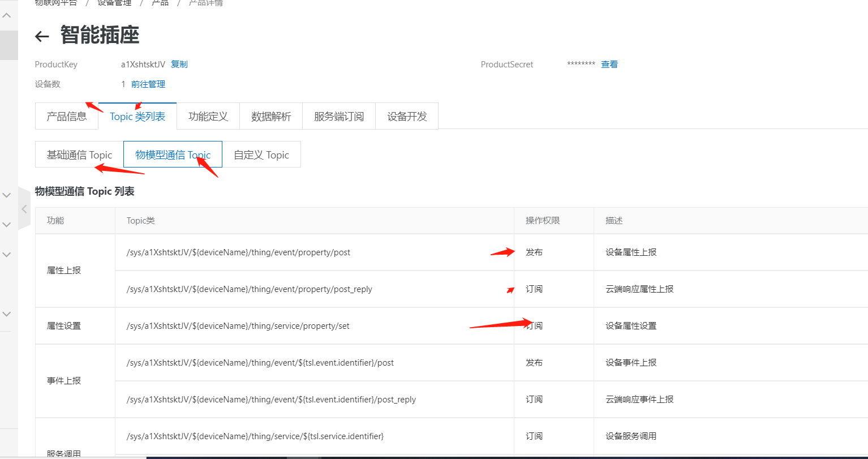This screenshot has width=868, height=459.
Task: Select the topic ending in ${tsl.event.identifier}/post
Action: (x=260, y=363)
